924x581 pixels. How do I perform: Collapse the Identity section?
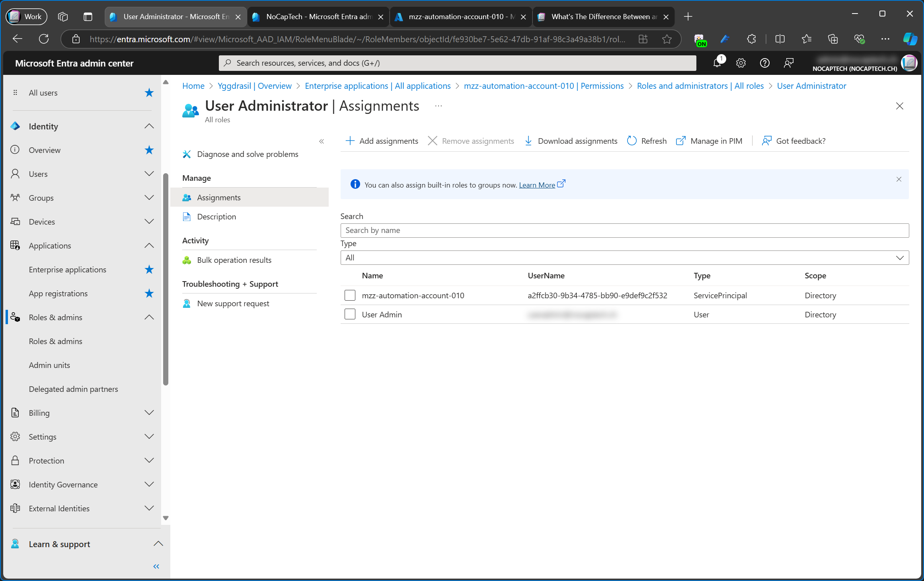tap(149, 126)
